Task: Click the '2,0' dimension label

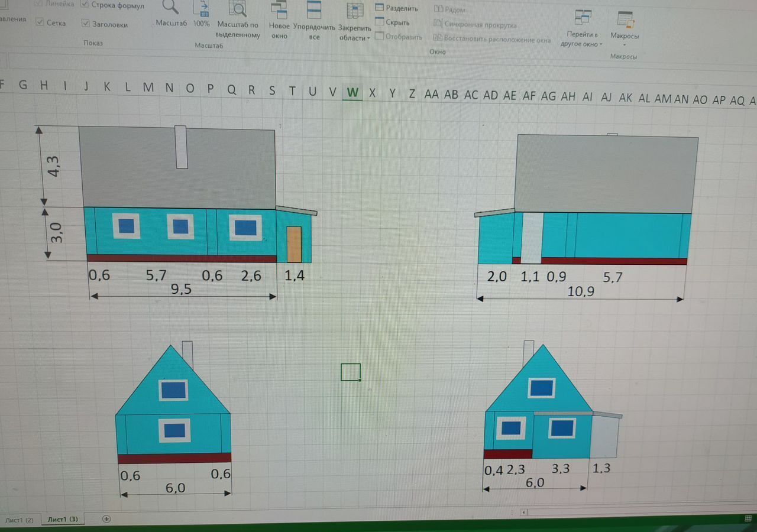Action: (x=497, y=276)
